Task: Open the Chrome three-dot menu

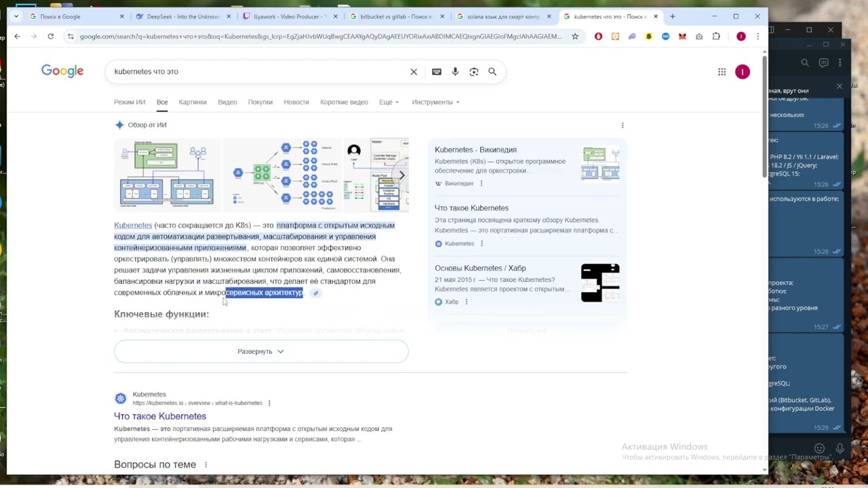Action: (x=757, y=37)
